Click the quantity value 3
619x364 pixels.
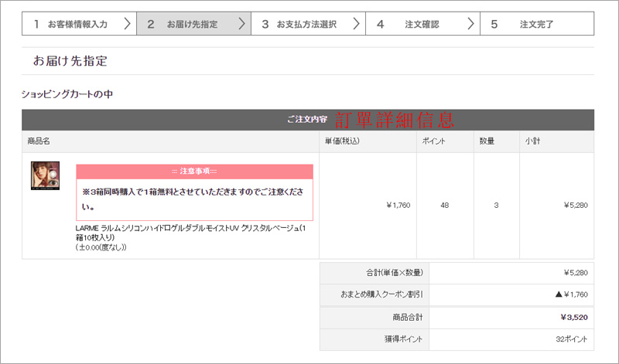495,206
